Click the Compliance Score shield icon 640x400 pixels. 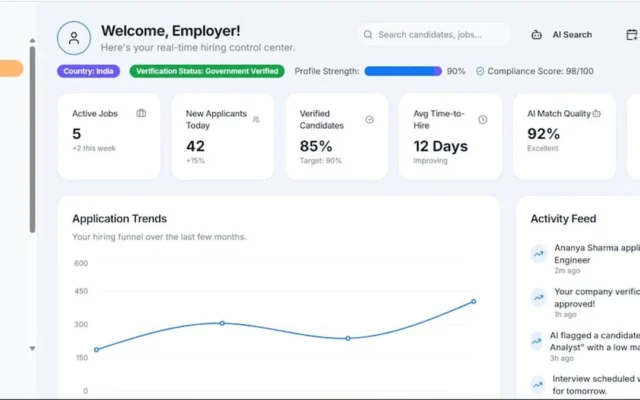pyautogui.click(x=480, y=71)
